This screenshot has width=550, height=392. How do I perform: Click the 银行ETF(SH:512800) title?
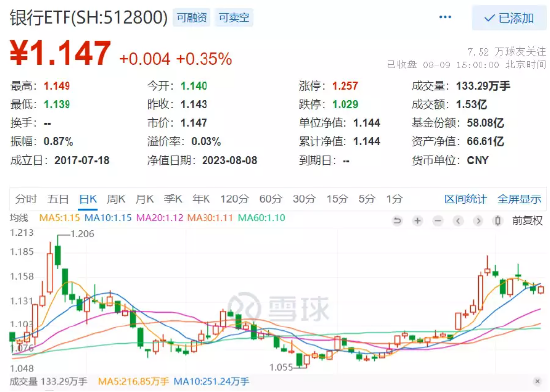pyautogui.click(x=89, y=18)
